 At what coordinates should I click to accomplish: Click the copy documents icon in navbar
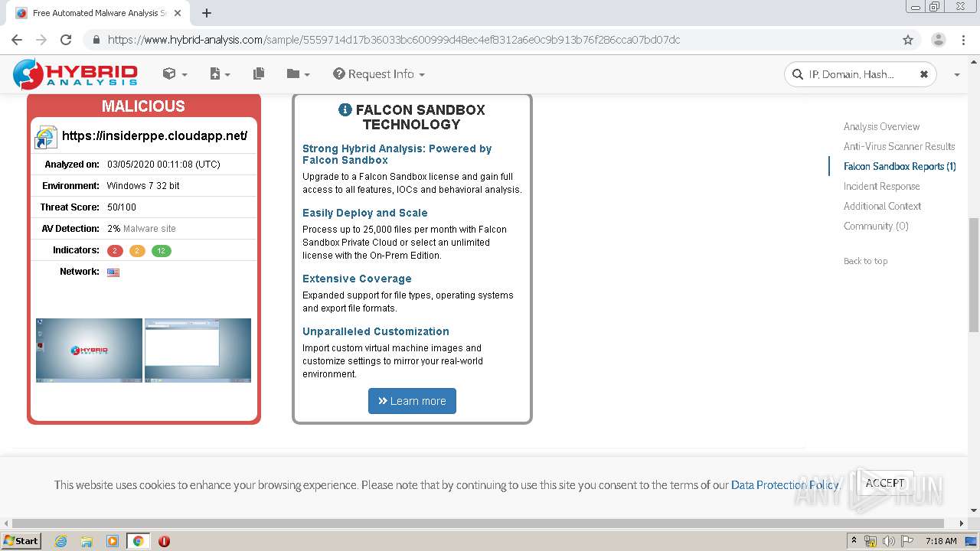259,73
